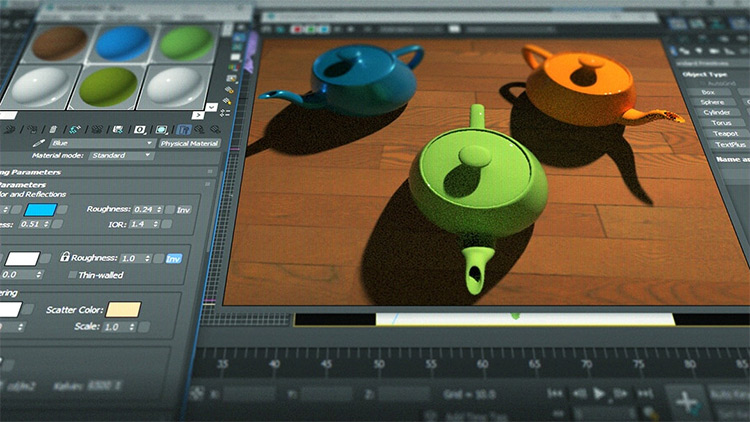Image resolution: width=750 pixels, height=422 pixels.
Task: Play the animation
Action: tap(599, 393)
